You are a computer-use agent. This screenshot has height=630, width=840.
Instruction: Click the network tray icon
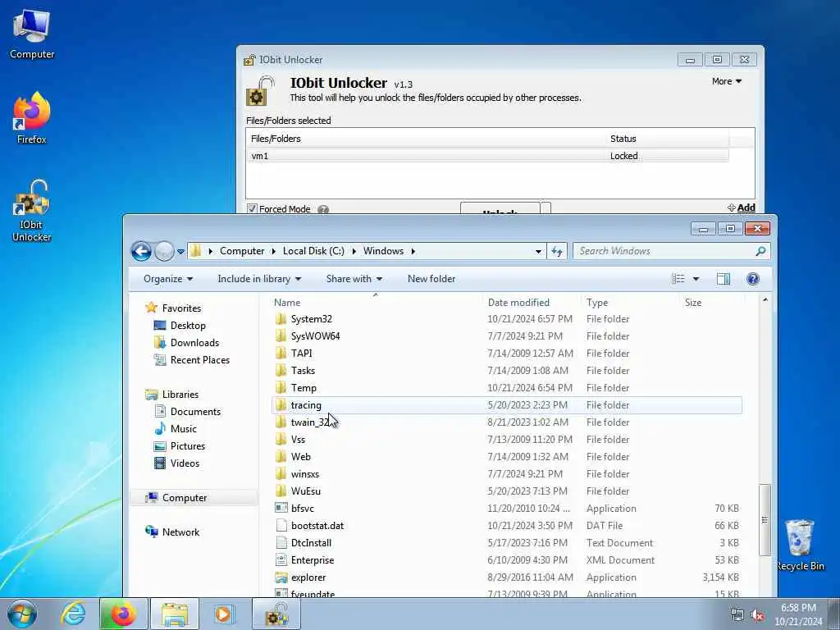pos(737,615)
